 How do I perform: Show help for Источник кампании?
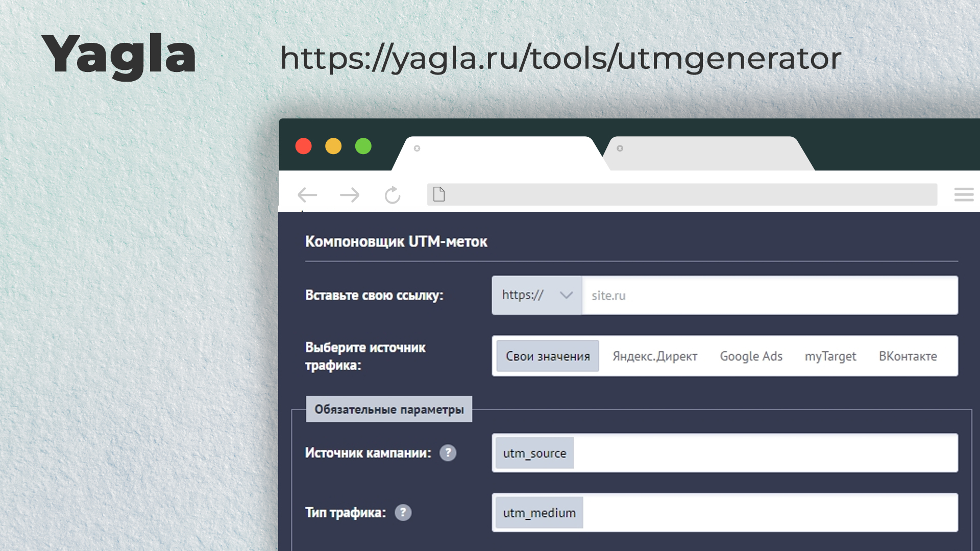click(x=448, y=453)
